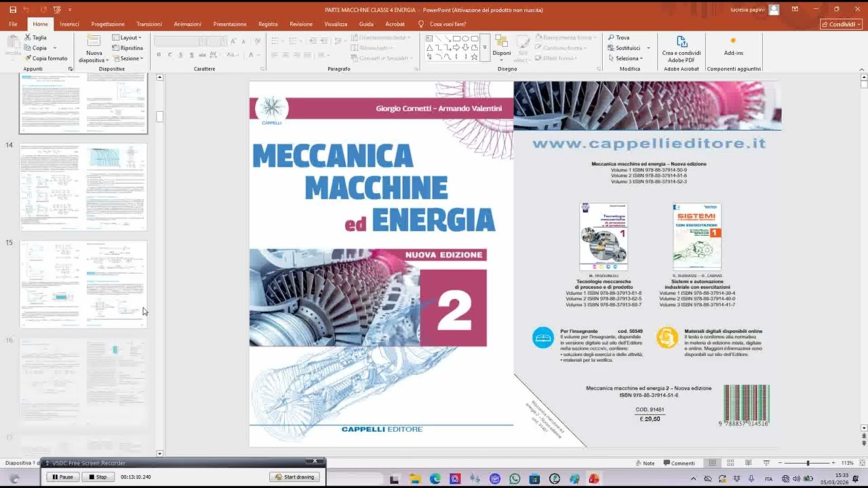868x488 pixels.
Task: Collapse the ribbon with the chevron
Action: pyautogui.click(x=861, y=68)
